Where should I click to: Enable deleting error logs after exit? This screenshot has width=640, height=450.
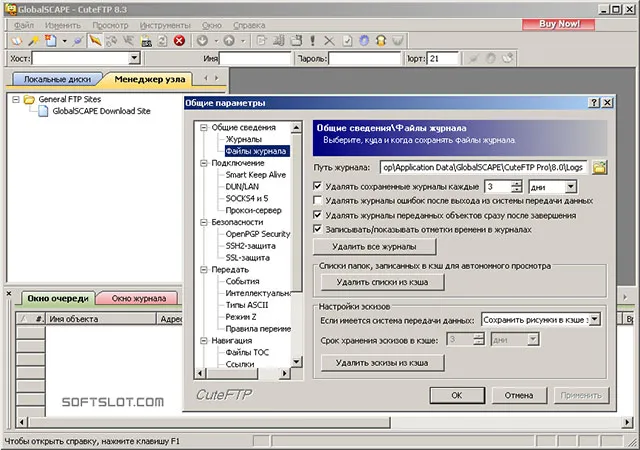318,200
